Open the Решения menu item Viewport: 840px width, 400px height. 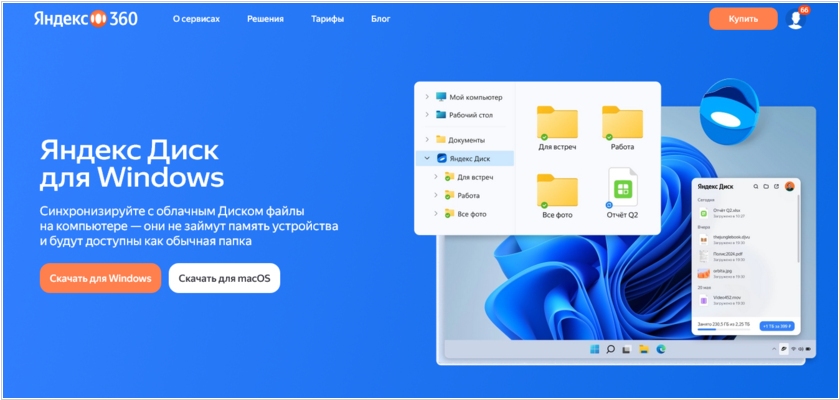click(265, 19)
